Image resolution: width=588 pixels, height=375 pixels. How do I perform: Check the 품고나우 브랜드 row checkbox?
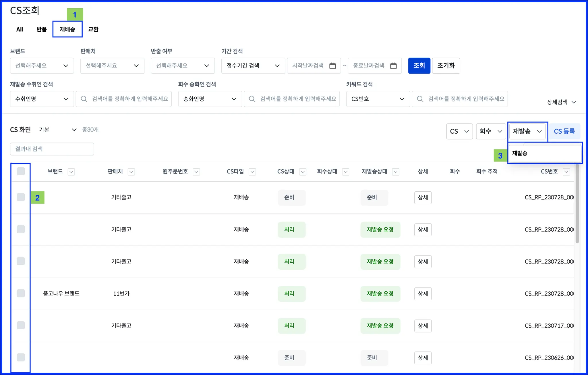coord(21,293)
